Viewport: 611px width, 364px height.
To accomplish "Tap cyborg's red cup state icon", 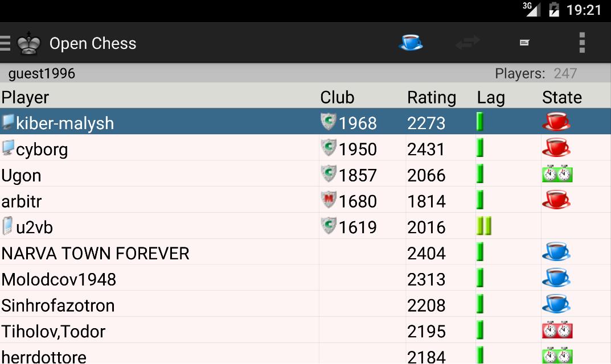I will point(556,148).
